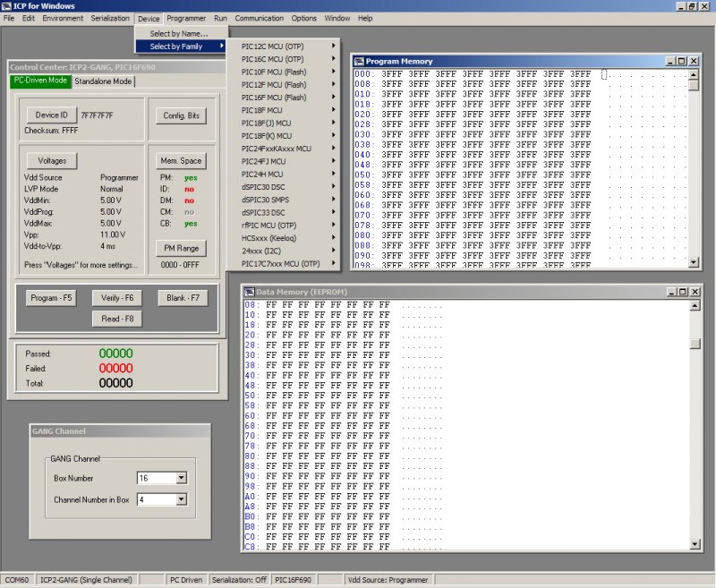Click the Voltages button
The image size is (716, 588).
[x=52, y=161]
